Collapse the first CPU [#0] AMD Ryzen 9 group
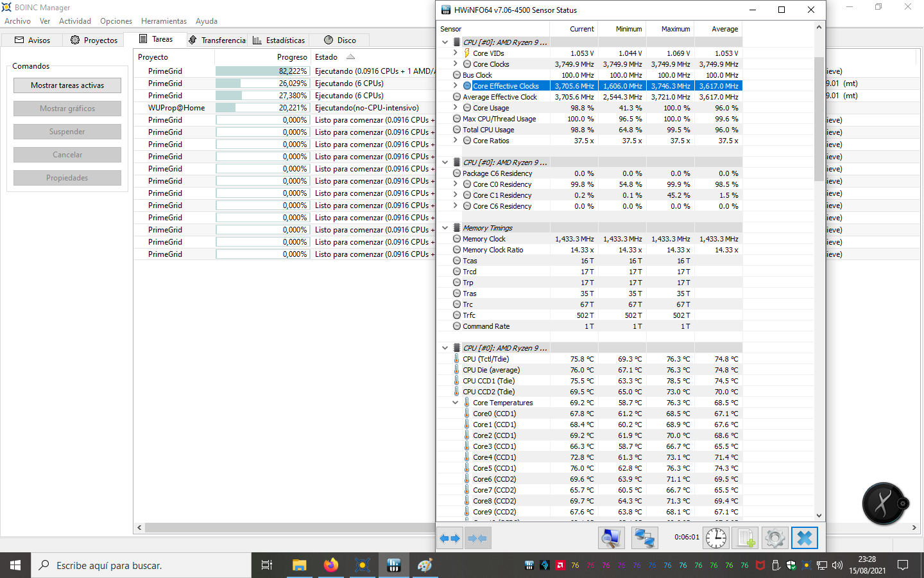The width and height of the screenshot is (924, 578). pos(445,42)
